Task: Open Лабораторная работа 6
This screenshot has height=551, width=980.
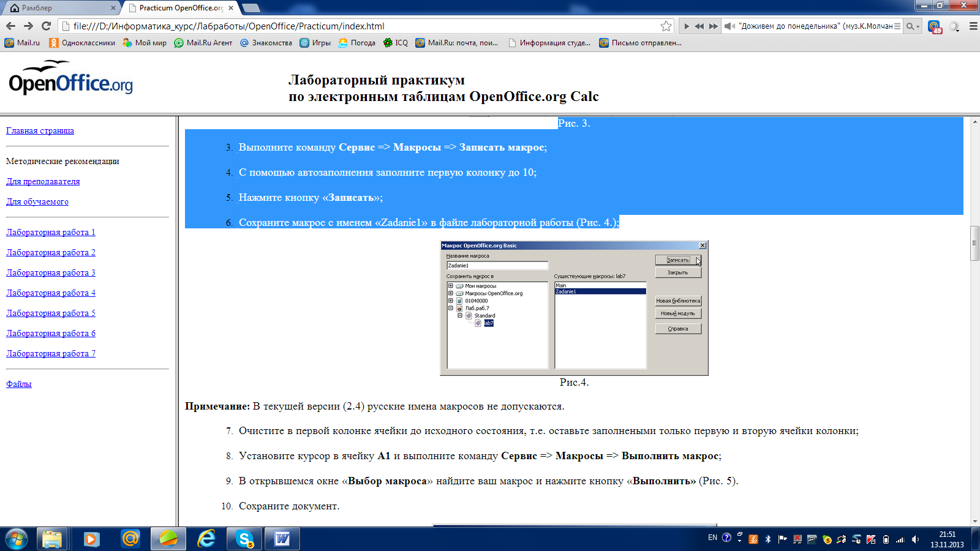Action: click(51, 333)
